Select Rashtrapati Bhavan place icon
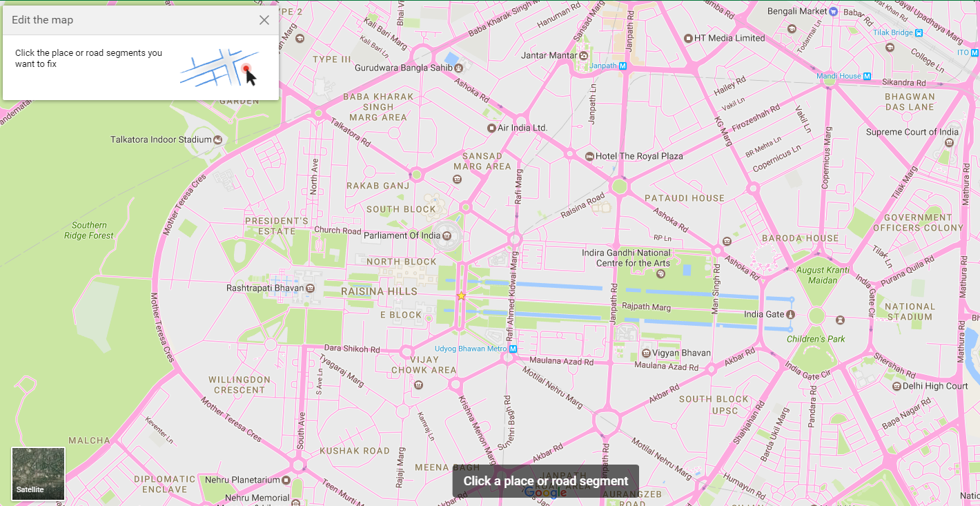980x506 pixels. tap(310, 287)
